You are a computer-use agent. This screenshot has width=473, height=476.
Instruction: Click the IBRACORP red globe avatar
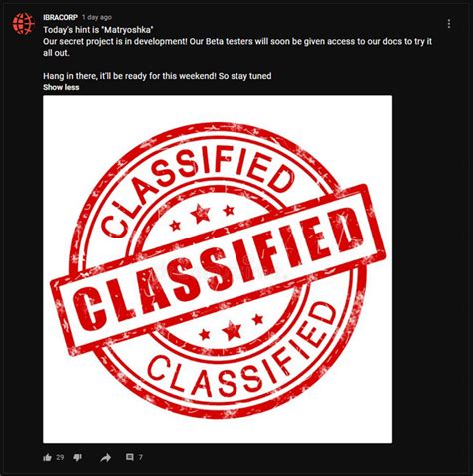24,24
